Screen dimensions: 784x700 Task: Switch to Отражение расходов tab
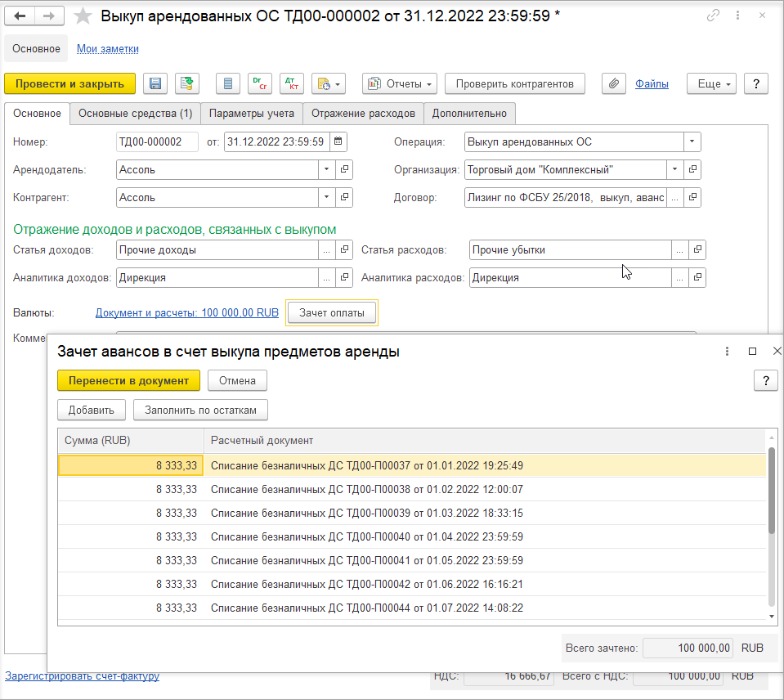click(x=363, y=114)
